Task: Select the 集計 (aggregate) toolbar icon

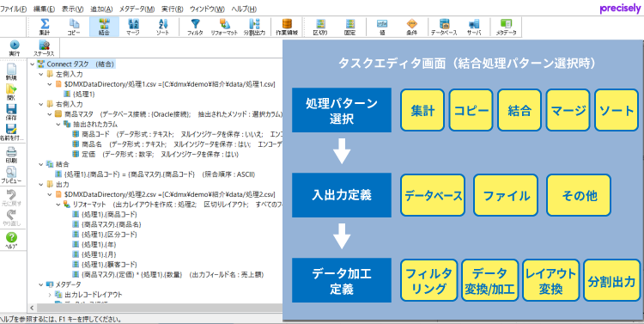Action: (45, 27)
